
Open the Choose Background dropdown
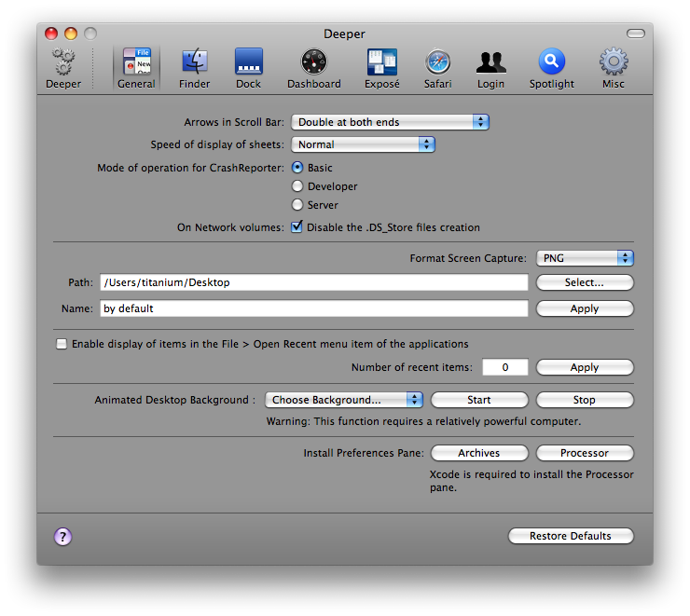pos(344,400)
